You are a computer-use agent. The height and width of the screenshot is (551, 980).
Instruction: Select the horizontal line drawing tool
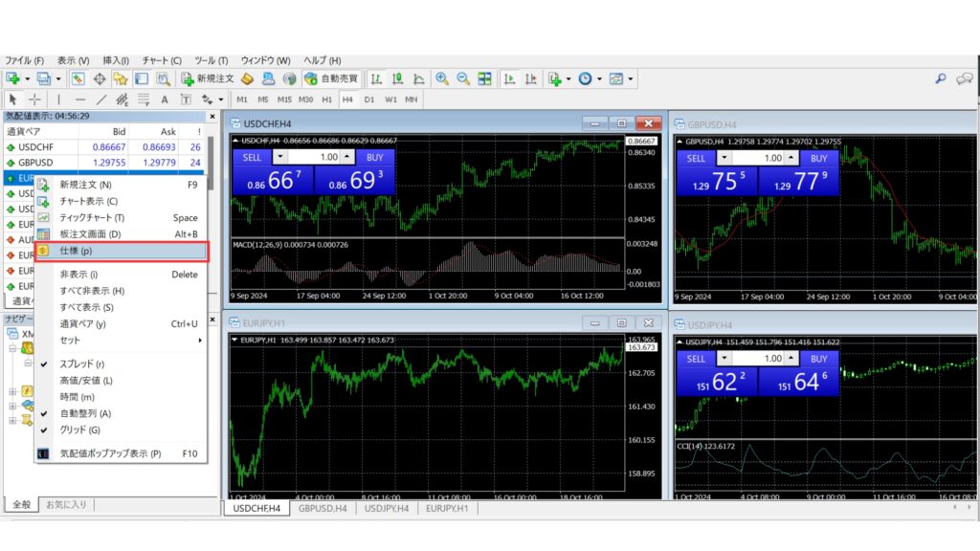79,99
